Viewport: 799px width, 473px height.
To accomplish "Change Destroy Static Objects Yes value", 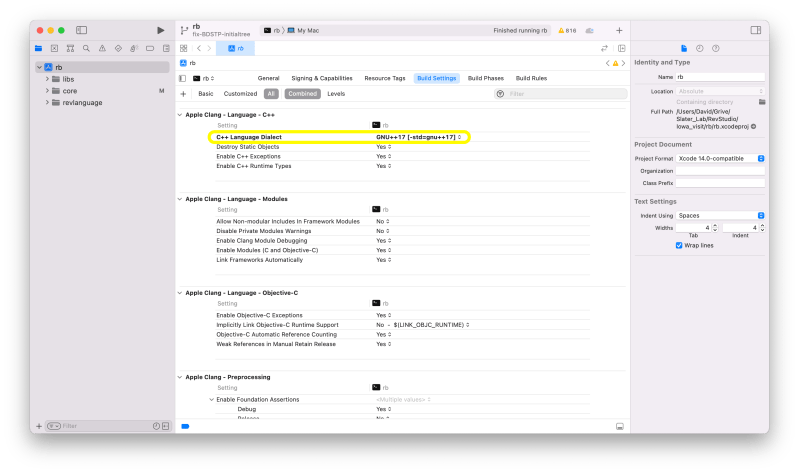I will [384, 147].
